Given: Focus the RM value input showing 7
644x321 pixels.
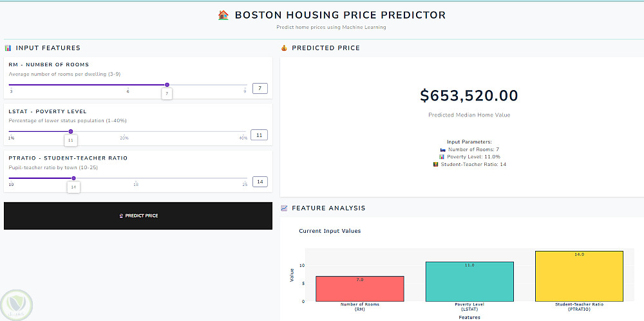Looking at the screenshot, I should 260,89.
